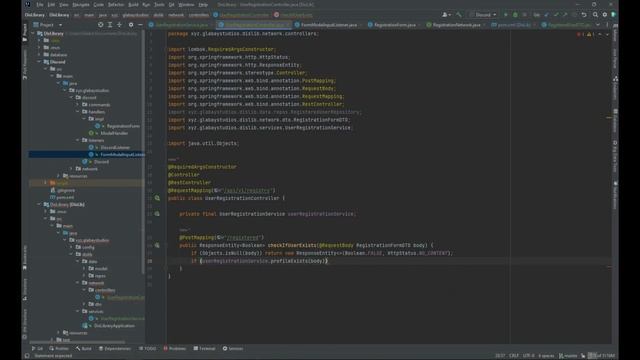Open the Services tool window
The height and width of the screenshot is (360, 640).
(233, 349)
